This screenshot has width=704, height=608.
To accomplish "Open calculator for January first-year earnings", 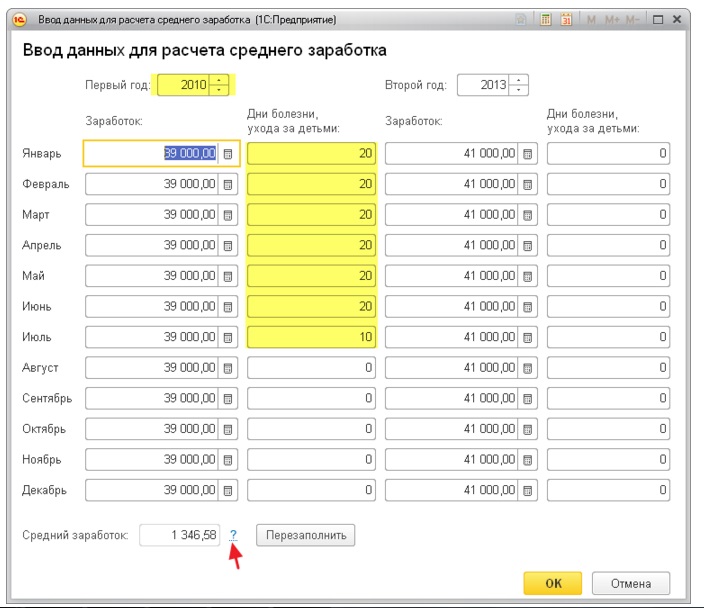I will (x=228, y=154).
